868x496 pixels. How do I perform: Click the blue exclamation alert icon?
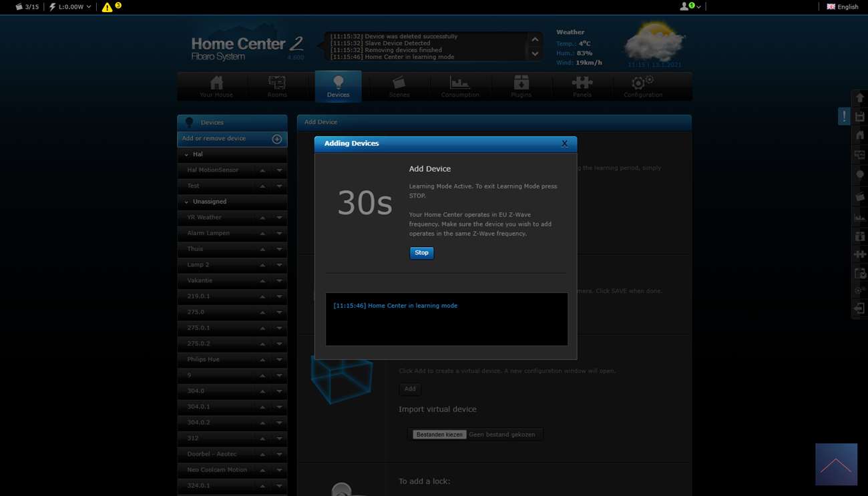pyautogui.click(x=844, y=116)
